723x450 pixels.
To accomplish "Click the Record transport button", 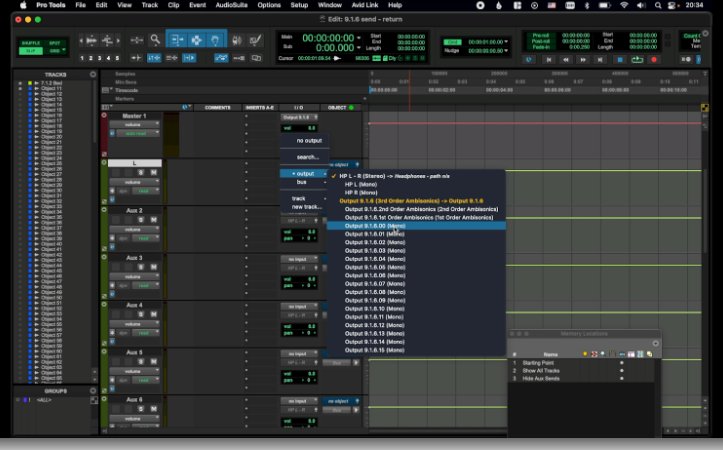I will pyautogui.click(x=654, y=59).
